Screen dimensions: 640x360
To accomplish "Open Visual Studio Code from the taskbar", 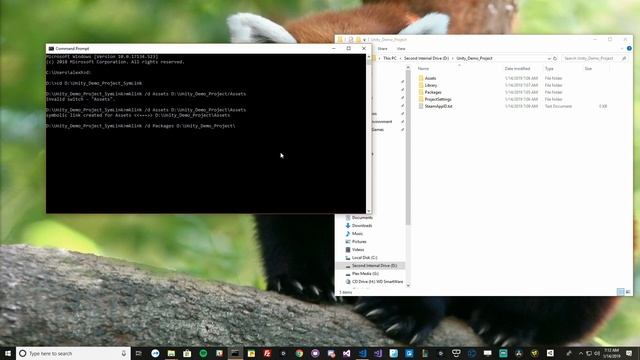I will click(x=362, y=353).
